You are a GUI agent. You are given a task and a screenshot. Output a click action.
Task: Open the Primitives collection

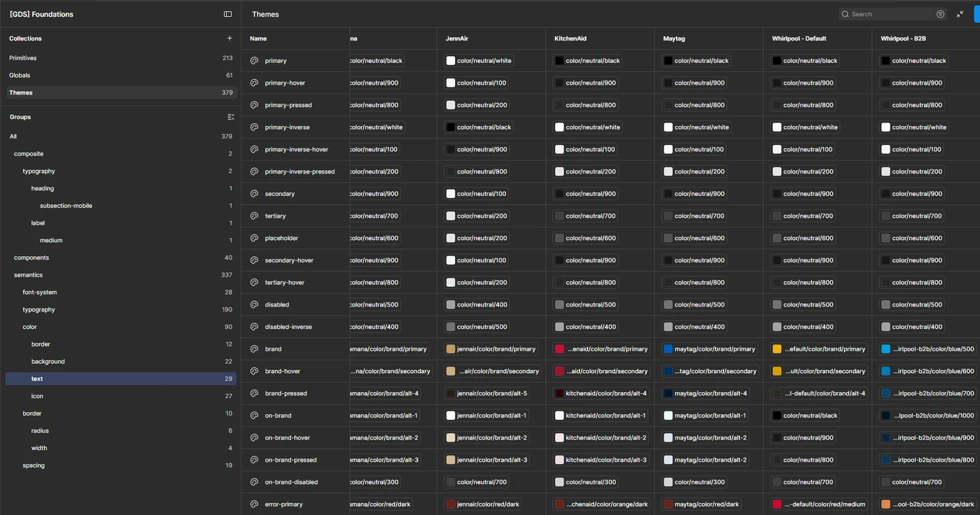coord(120,58)
